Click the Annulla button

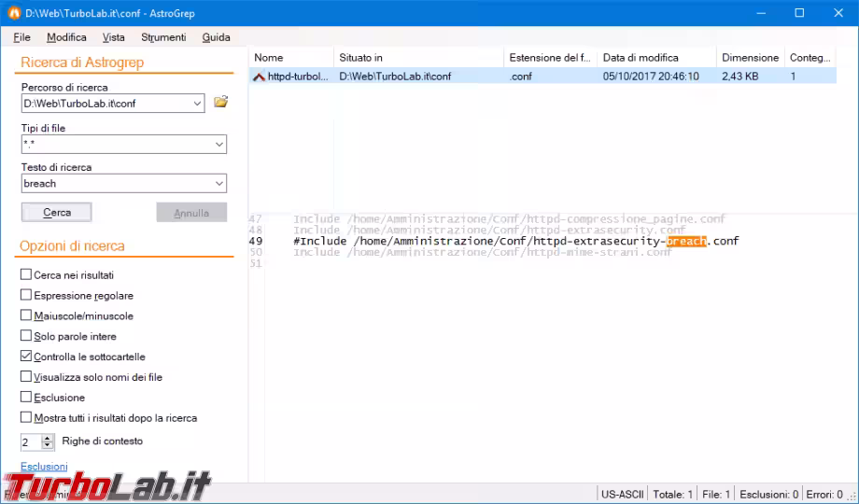(191, 213)
